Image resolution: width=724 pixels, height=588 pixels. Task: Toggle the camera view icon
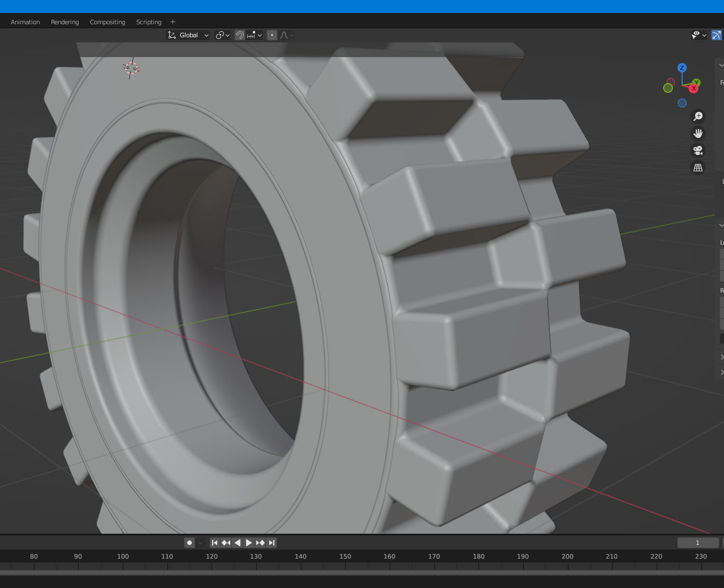coord(698,150)
